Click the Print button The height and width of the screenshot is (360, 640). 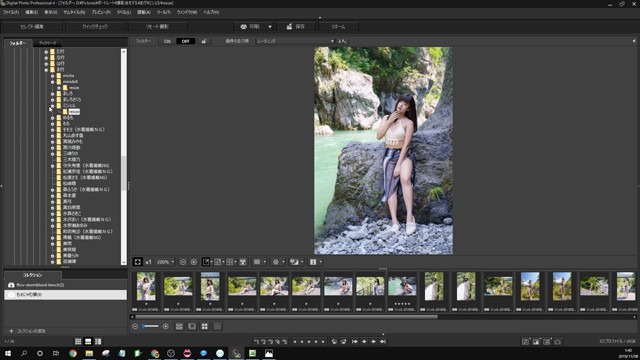(x=250, y=27)
